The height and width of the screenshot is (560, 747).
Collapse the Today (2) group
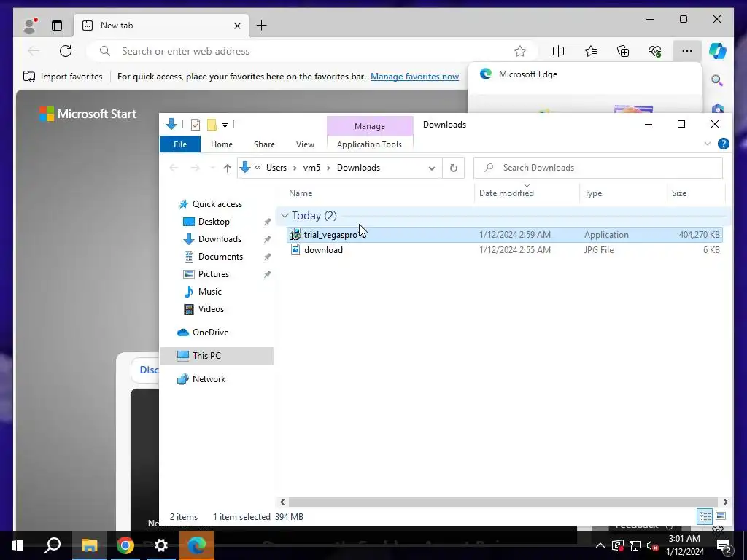(x=285, y=216)
